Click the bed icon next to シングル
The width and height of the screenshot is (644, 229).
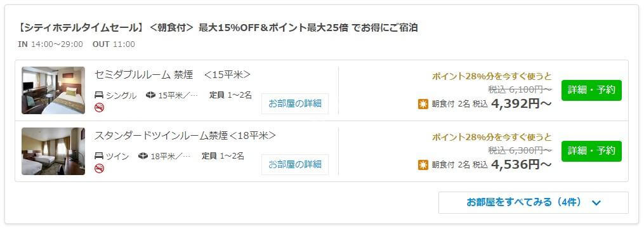(x=99, y=95)
